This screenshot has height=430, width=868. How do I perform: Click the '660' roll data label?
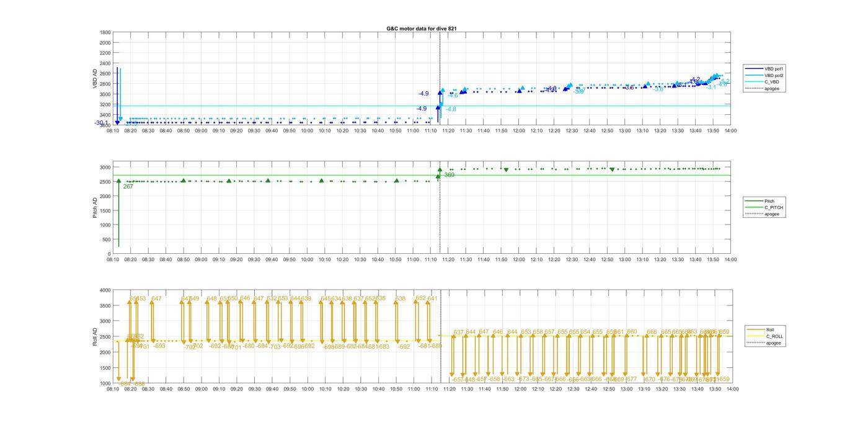(632, 332)
